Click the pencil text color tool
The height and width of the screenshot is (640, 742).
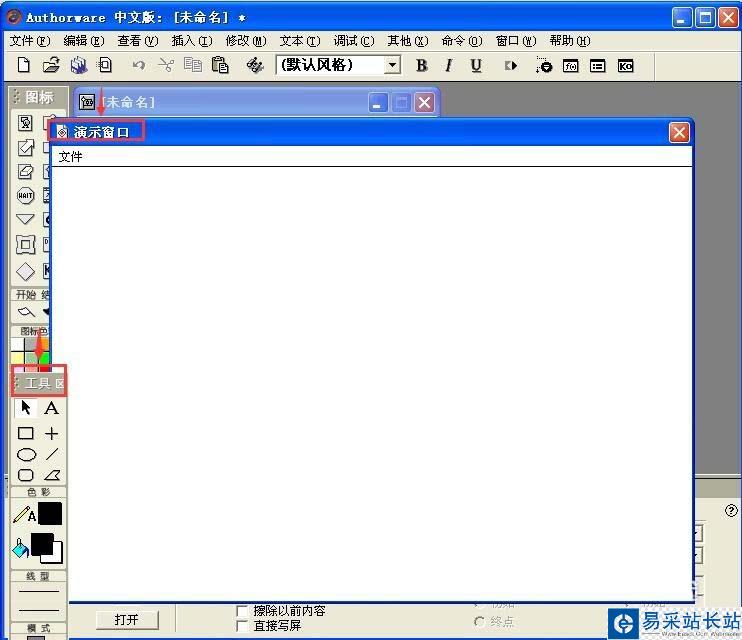[24, 514]
